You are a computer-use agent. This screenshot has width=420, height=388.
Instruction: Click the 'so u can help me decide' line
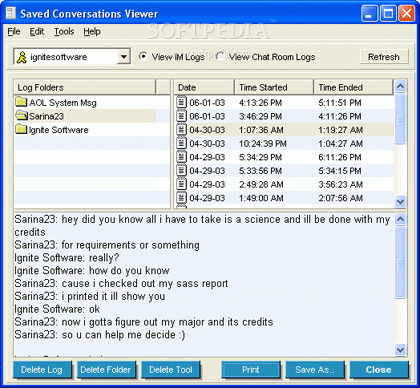click(x=100, y=335)
